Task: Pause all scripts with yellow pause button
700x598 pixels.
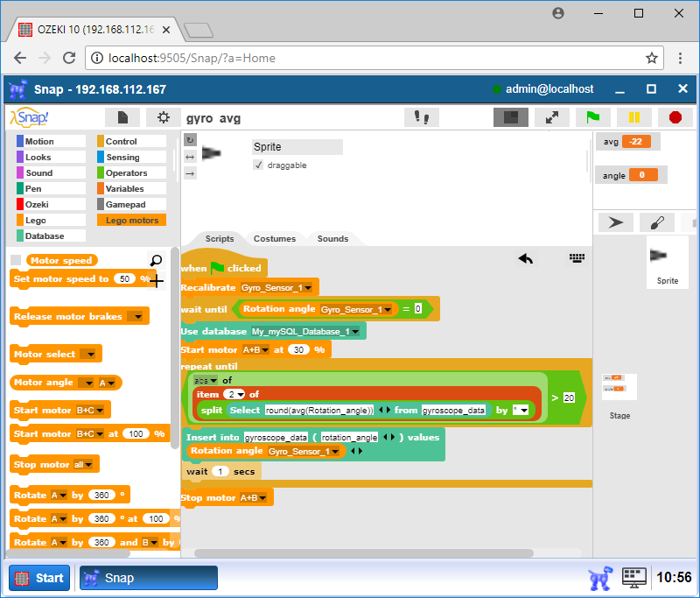Action: point(633,117)
